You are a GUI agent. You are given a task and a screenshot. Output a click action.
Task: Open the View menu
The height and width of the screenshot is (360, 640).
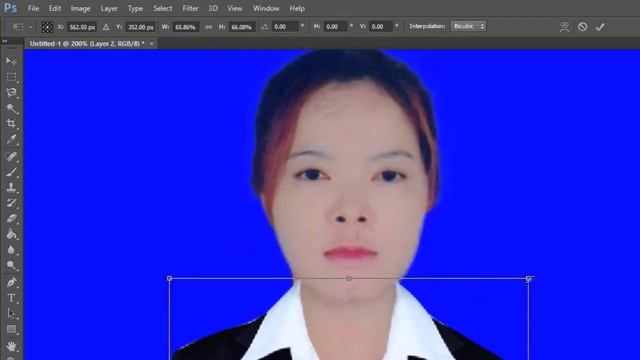pos(235,8)
